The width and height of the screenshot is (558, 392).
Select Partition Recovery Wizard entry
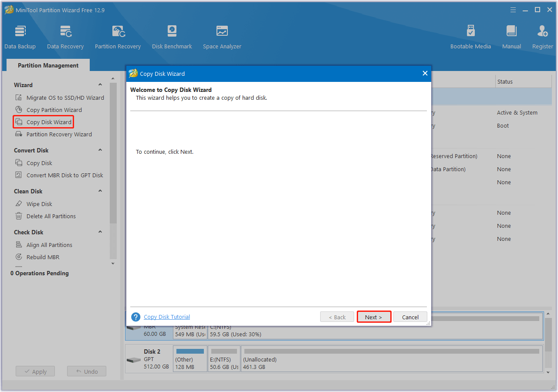59,134
